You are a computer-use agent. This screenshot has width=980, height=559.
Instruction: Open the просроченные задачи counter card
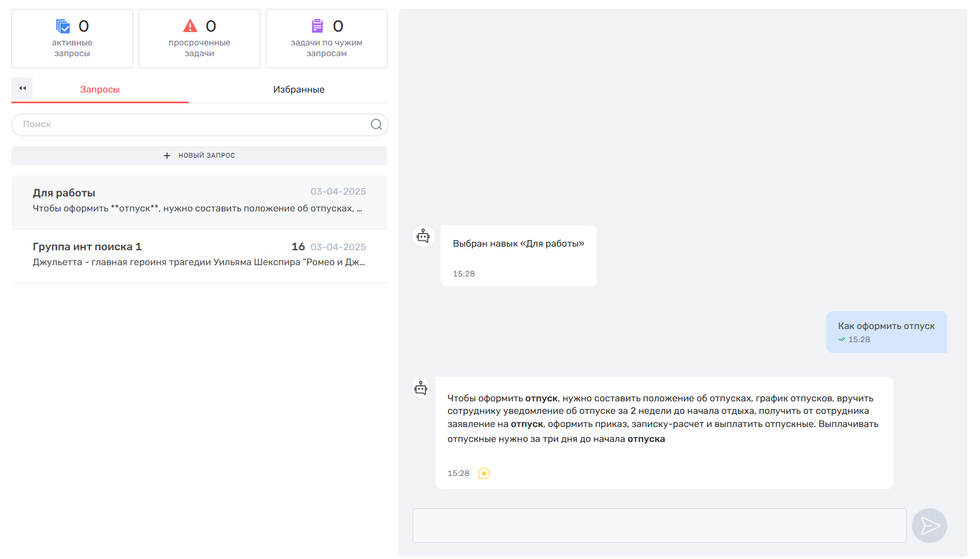pyautogui.click(x=199, y=38)
